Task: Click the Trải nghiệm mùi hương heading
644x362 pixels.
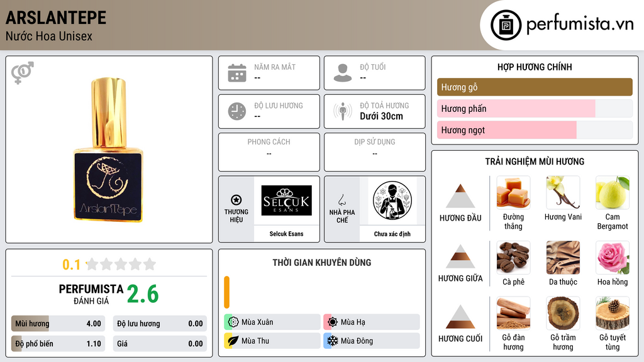Action: 535,162
